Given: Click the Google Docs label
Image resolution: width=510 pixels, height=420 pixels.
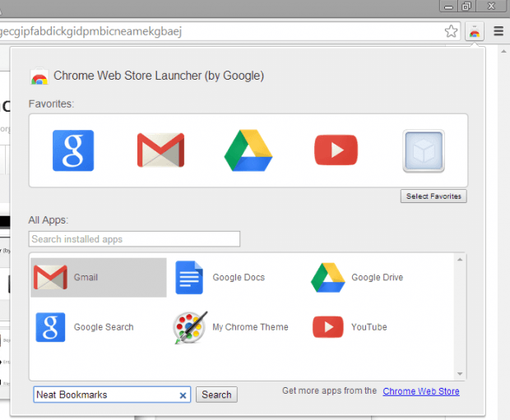Looking at the screenshot, I should [239, 277].
